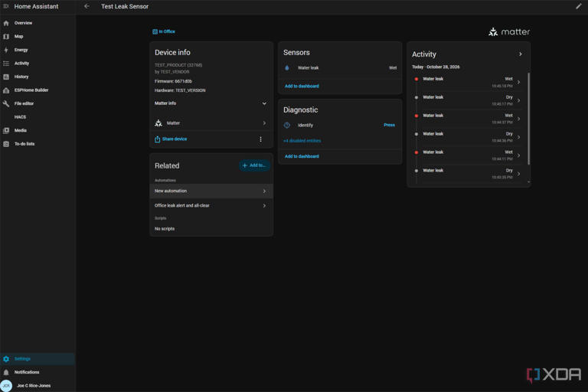Screen dimensions: 588x392
Task: Open the Dry entry logged at 10:45:17 PM
Action: (467, 100)
